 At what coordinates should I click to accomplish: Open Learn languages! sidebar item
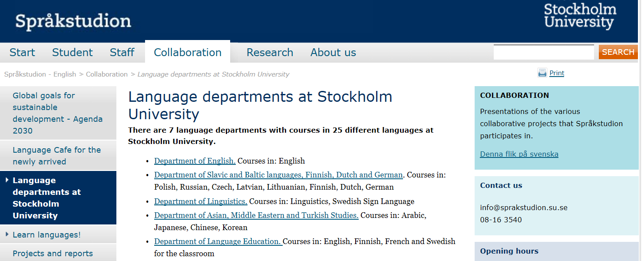coord(58,234)
